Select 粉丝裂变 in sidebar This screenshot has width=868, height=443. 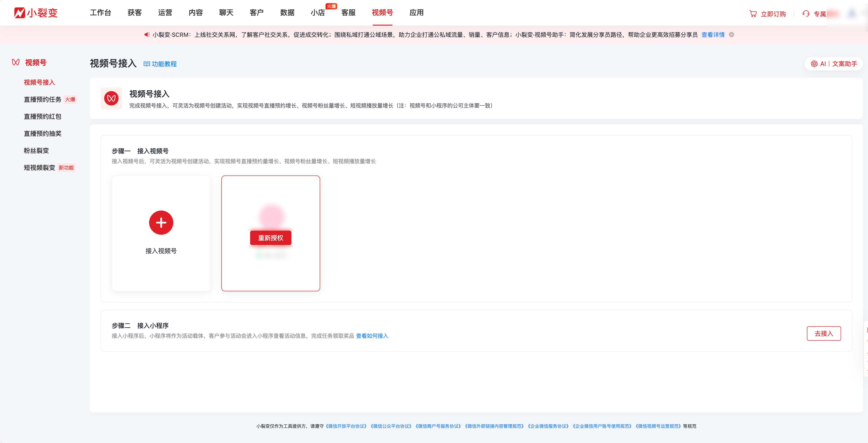36,151
